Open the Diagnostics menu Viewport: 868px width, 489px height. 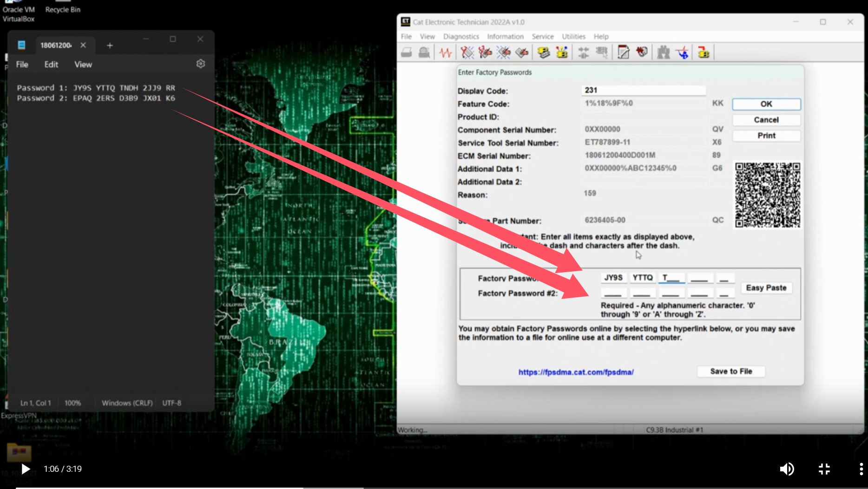(461, 36)
